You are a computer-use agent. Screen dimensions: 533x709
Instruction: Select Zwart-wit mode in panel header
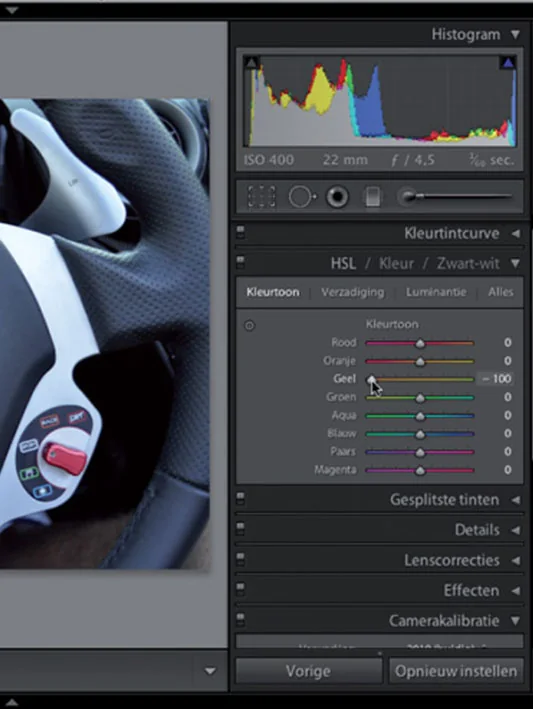[468, 263]
